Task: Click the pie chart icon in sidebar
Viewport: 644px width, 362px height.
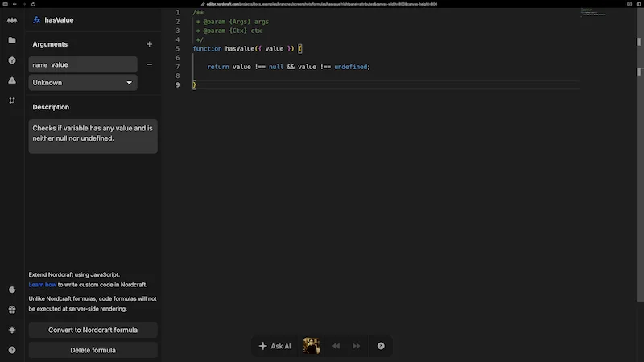Action: [12, 290]
